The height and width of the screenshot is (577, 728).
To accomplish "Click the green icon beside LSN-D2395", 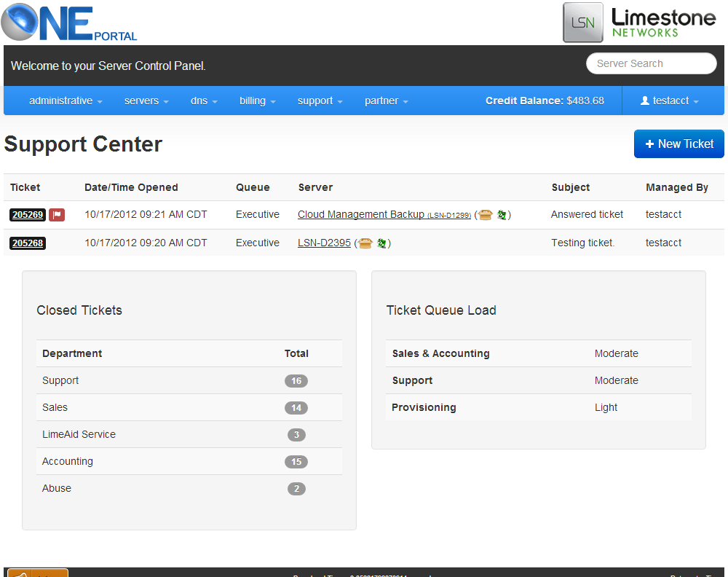I will (381, 243).
